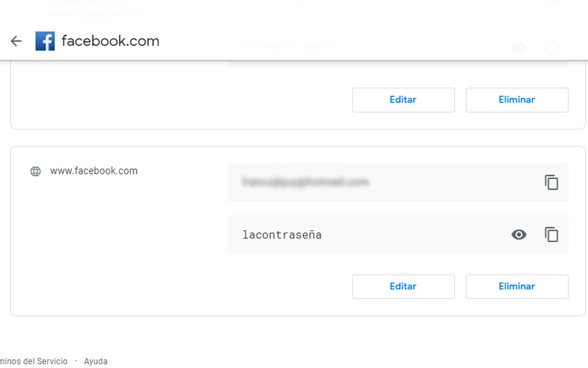Copy the lacontraseña password

tap(551, 235)
